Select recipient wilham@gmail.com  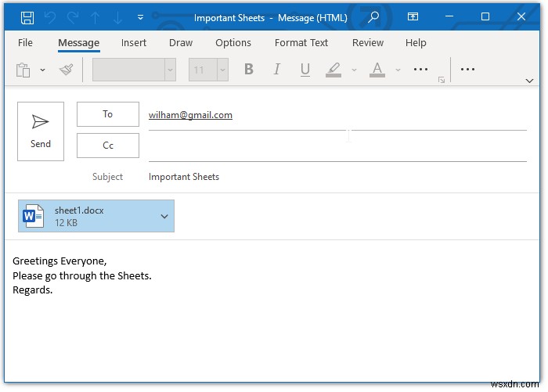tap(190, 115)
